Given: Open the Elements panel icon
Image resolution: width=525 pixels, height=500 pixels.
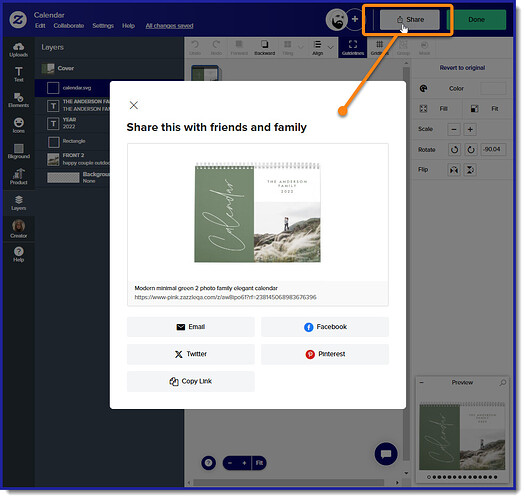Looking at the screenshot, I should coord(18,100).
